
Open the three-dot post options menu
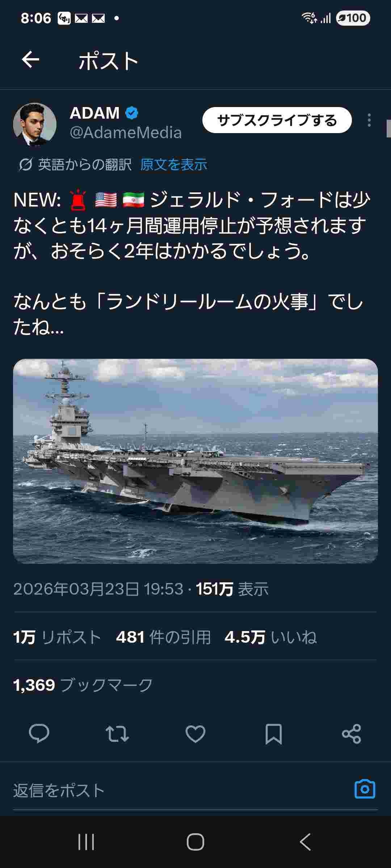point(369,120)
